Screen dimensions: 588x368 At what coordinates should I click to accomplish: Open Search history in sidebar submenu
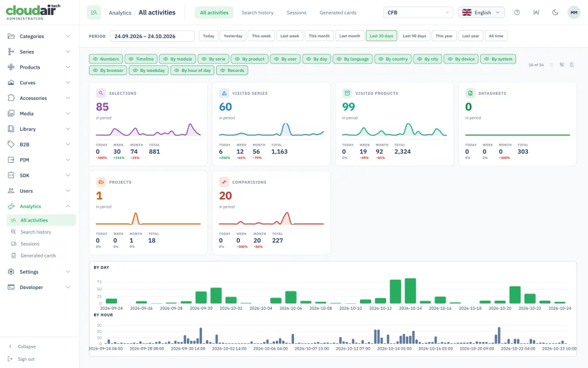pos(36,232)
